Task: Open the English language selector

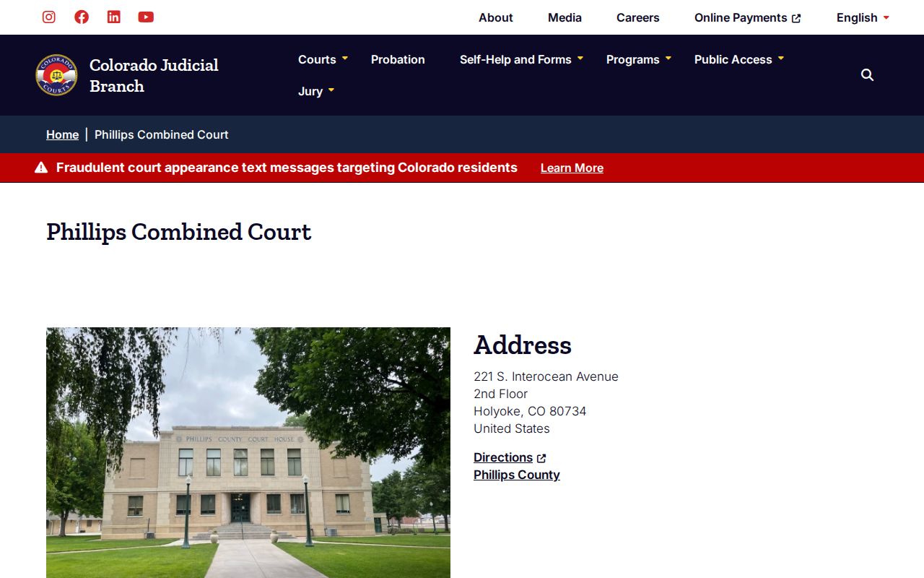Action: (x=863, y=17)
